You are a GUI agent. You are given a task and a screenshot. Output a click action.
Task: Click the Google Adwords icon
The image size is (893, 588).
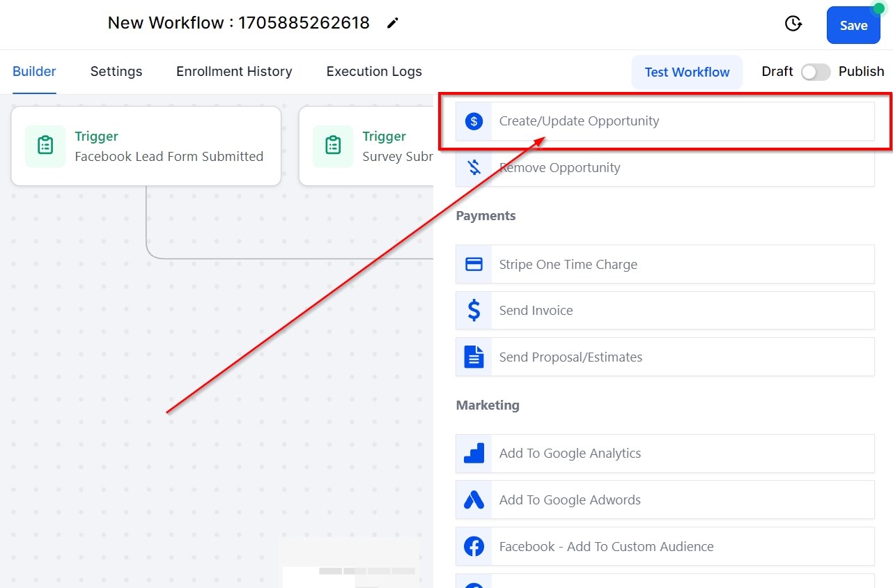[x=474, y=500]
